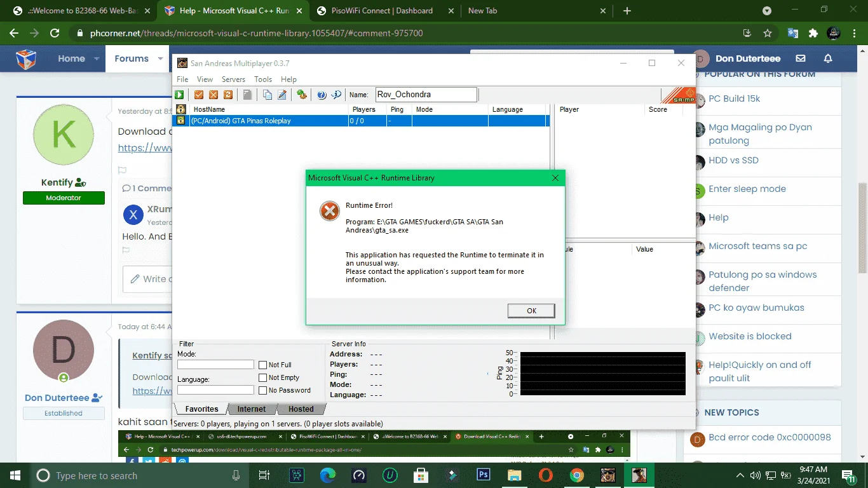
Task: Open Task View on the taskbar
Action: [x=264, y=475]
